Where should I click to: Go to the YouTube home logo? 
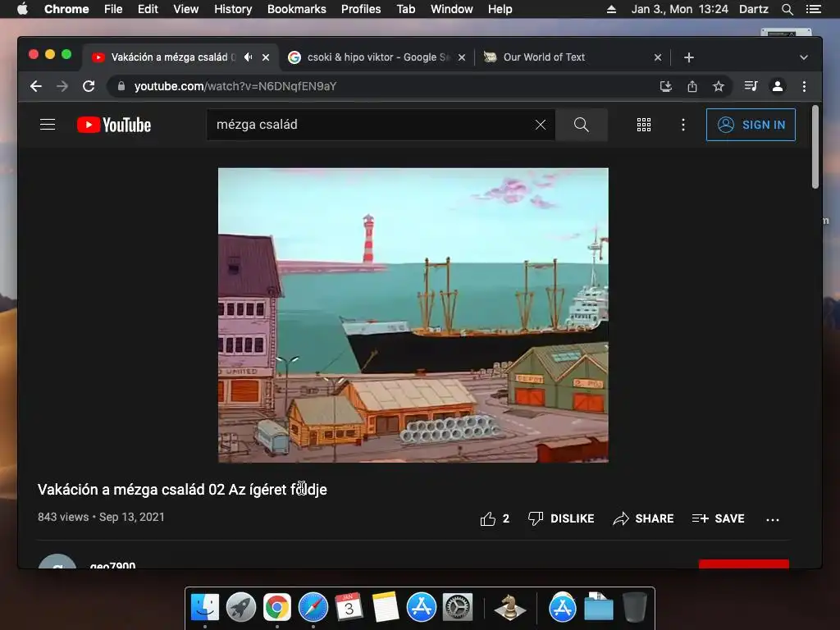(x=113, y=125)
